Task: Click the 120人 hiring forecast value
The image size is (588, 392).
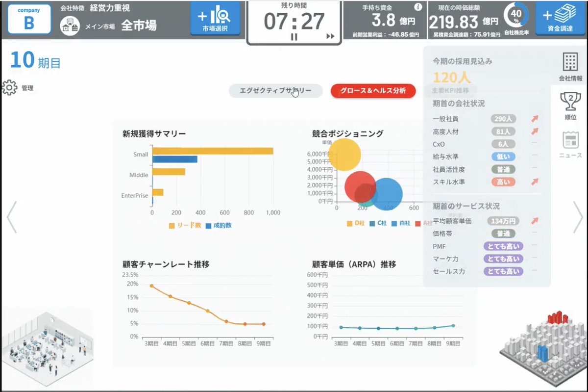Action: (451, 78)
